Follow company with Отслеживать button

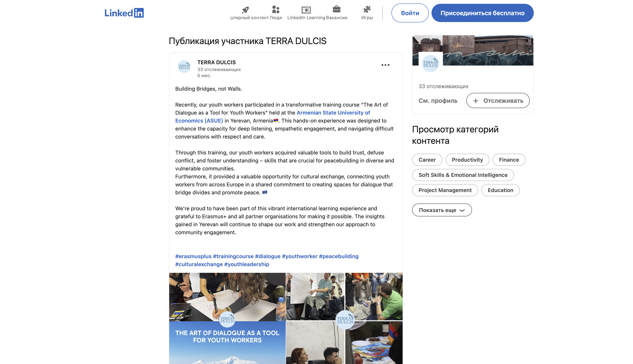point(498,100)
